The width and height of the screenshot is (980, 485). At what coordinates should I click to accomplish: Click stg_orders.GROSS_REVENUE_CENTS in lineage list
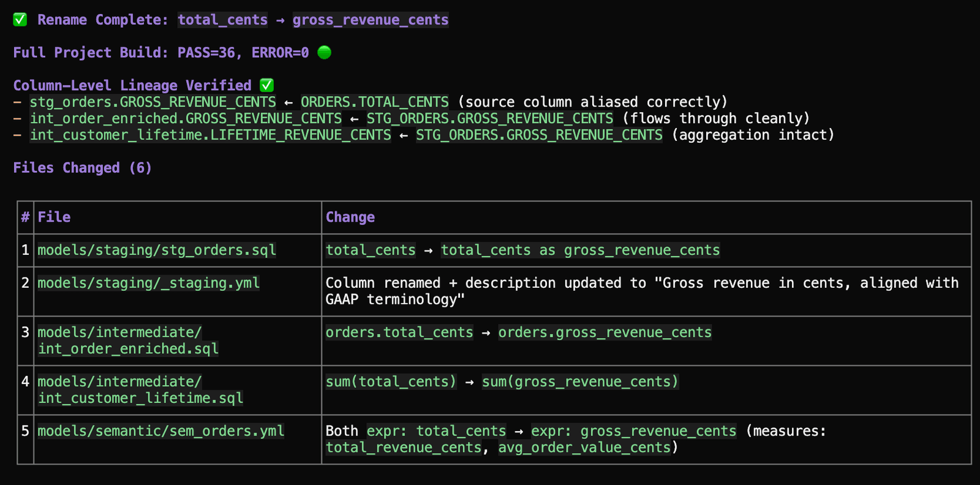pyautogui.click(x=153, y=102)
